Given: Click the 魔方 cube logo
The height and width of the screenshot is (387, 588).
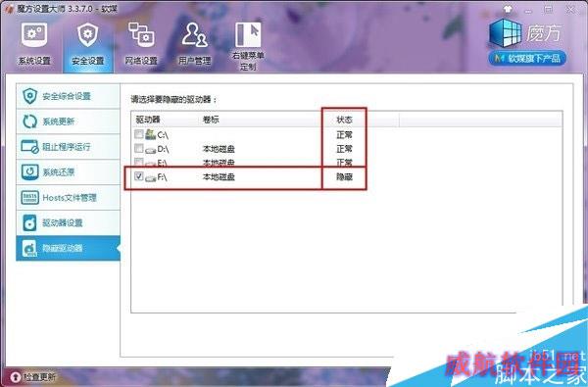Looking at the screenshot, I should [506, 33].
